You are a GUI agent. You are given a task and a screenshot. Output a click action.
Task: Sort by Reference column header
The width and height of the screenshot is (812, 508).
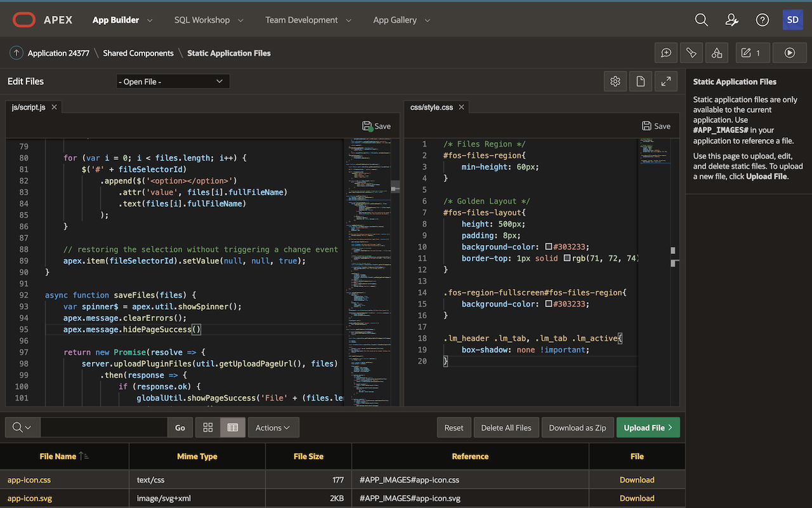coord(470,456)
